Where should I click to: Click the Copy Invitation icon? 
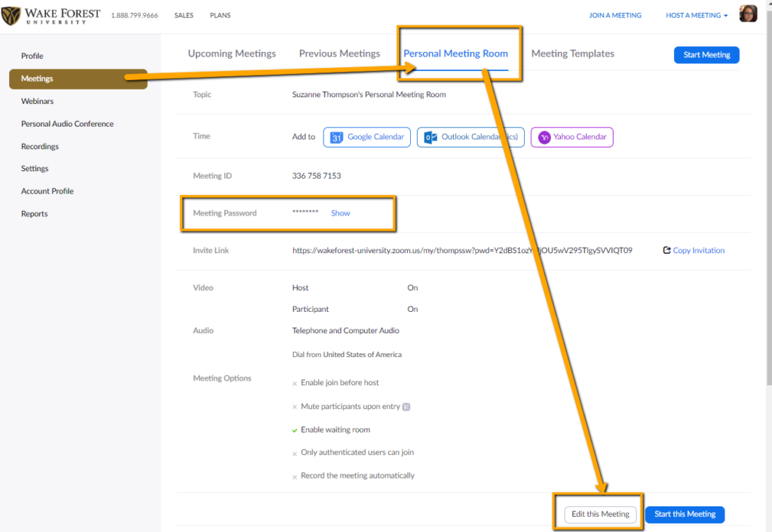(x=668, y=250)
